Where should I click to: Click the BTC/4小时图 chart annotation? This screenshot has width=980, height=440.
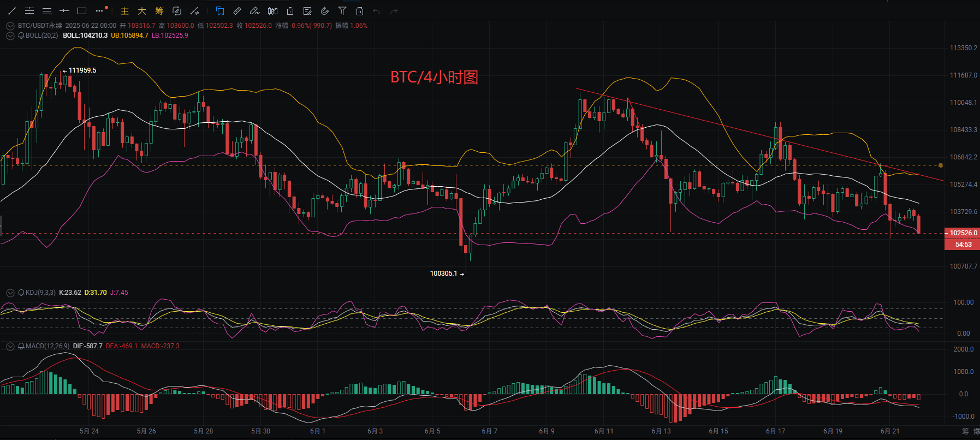(434, 77)
